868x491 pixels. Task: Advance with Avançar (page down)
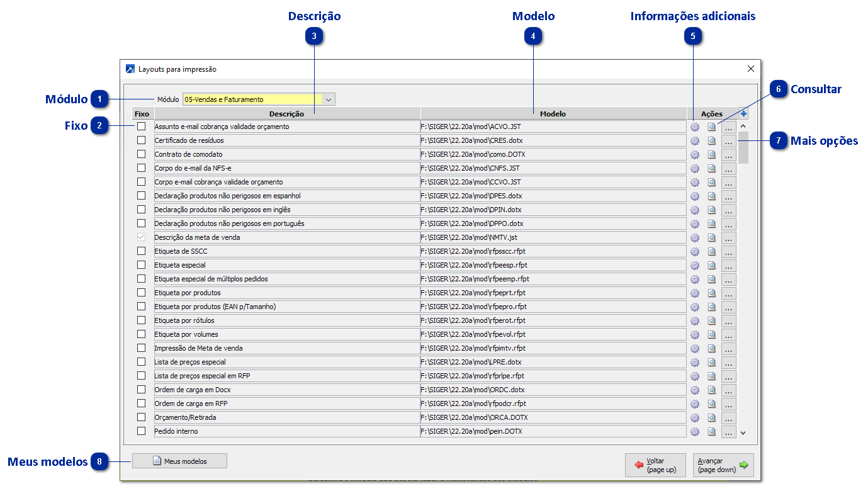[x=723, y=465]
